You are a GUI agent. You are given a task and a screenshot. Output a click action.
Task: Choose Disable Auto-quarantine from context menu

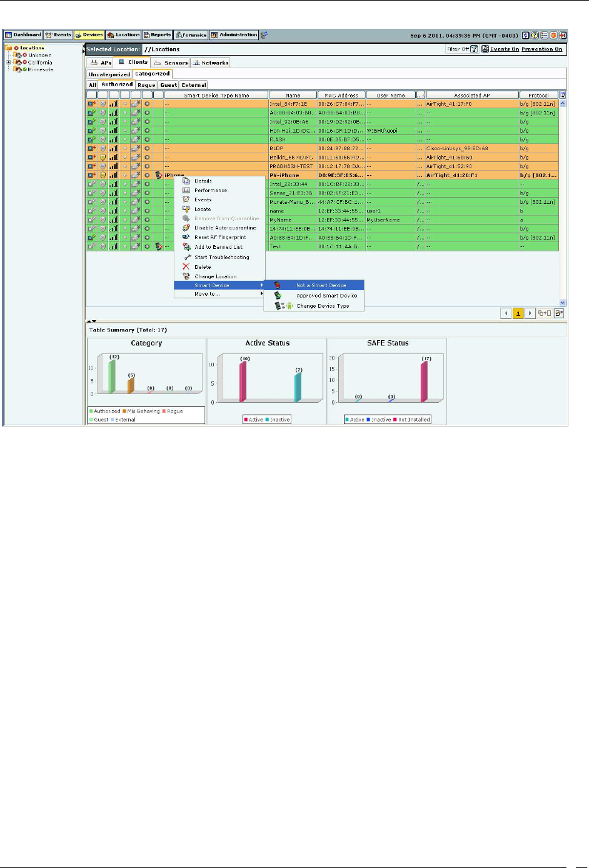[219, 228]
